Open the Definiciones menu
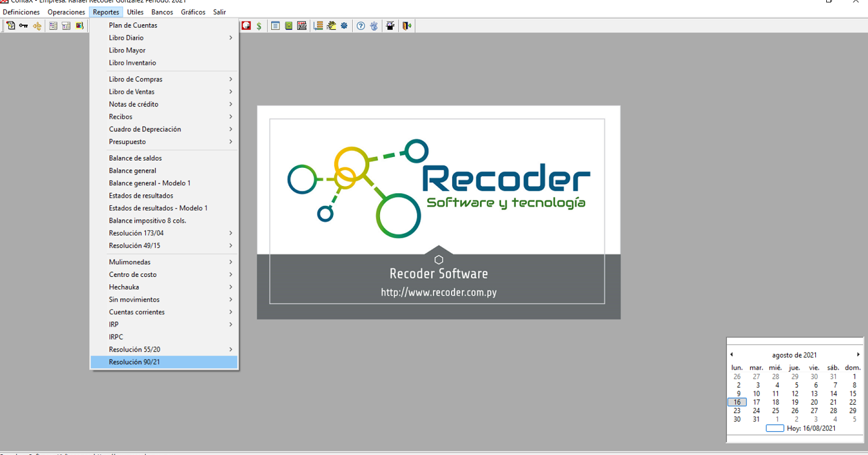The image size is (868, 455). click(x=21, y=12)
